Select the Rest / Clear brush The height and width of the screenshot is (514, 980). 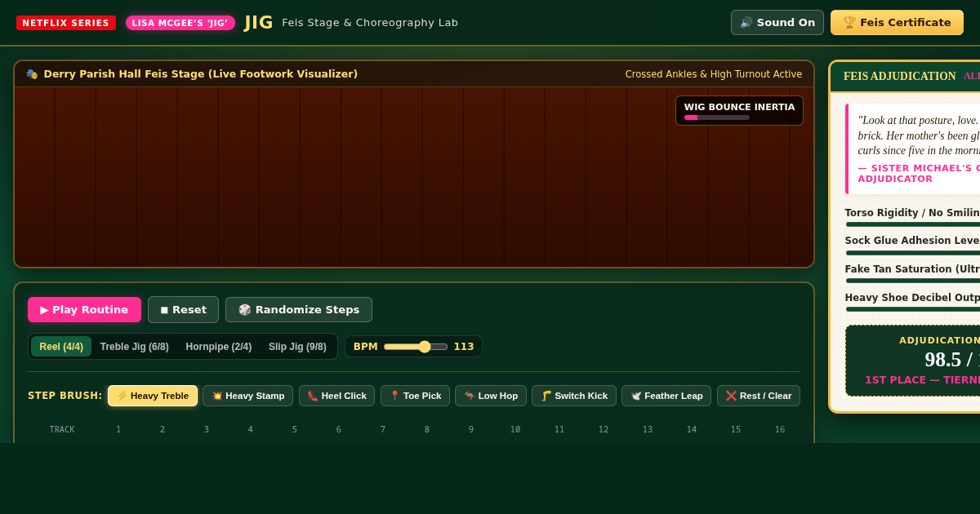point(759,396)
